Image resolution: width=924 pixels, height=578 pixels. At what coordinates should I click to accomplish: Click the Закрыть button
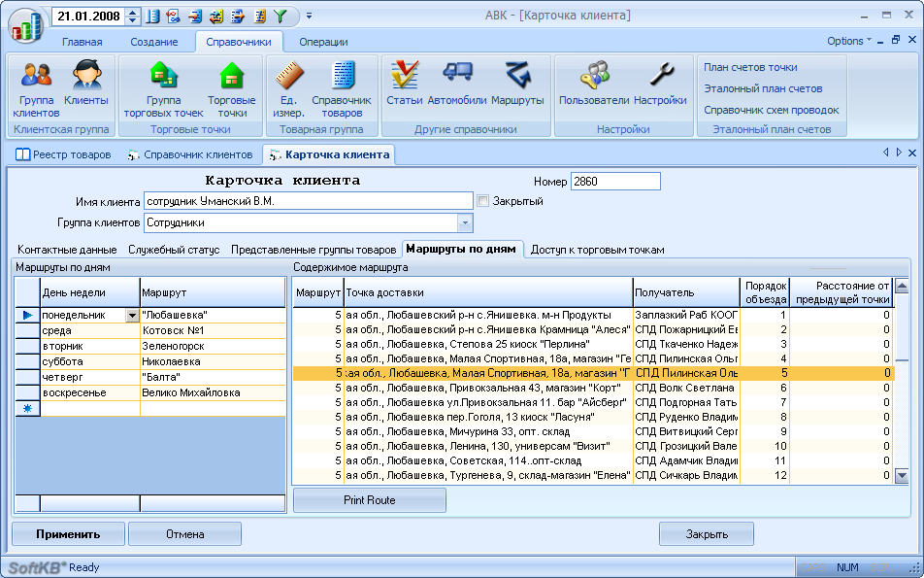pos(707,534)
